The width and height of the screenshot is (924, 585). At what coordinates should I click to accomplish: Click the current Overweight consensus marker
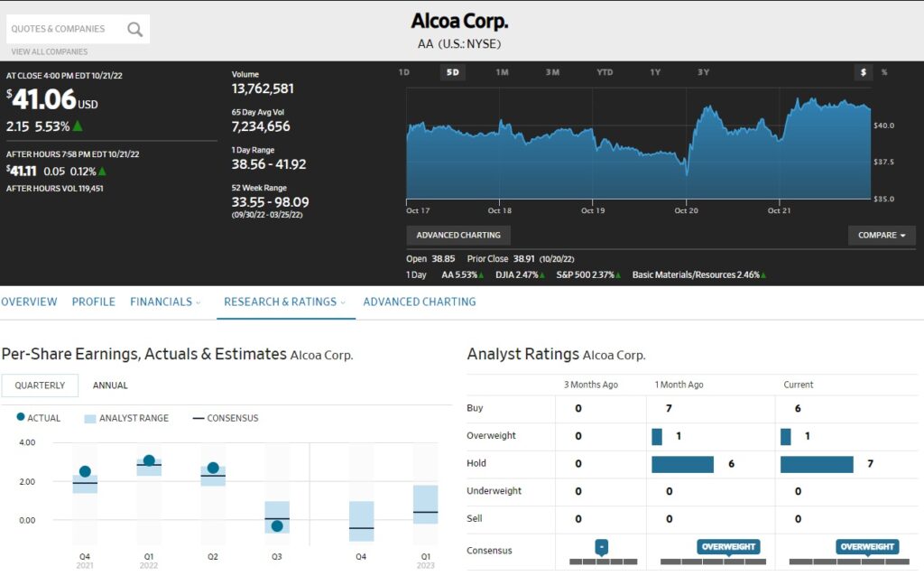click(866, 547)
